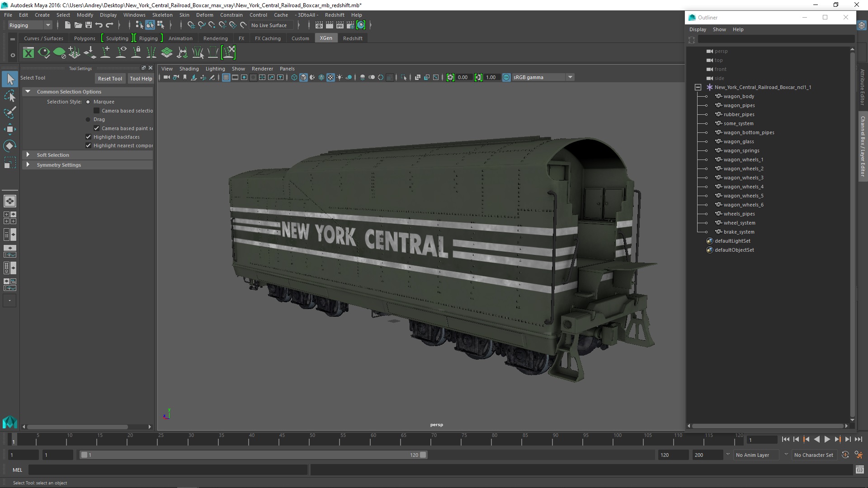Click the IPR render icon

(340, 25)
